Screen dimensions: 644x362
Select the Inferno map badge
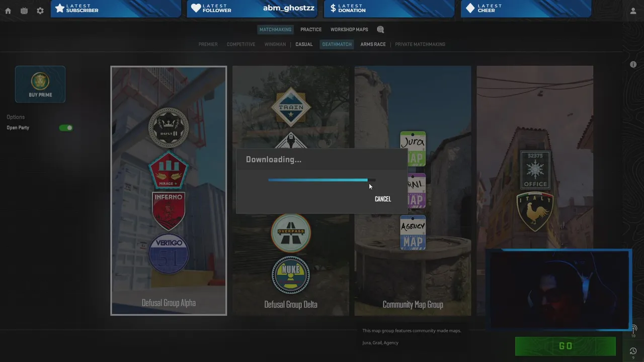click(169, 211)
